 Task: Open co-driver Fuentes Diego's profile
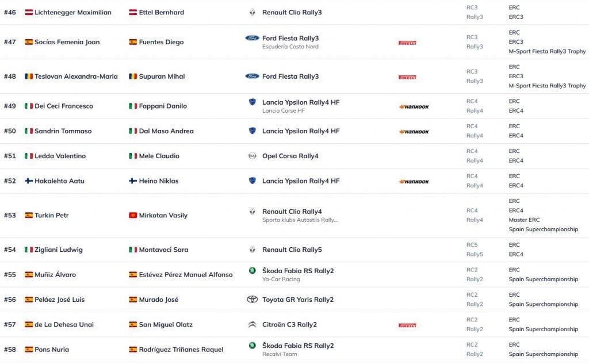161,42
